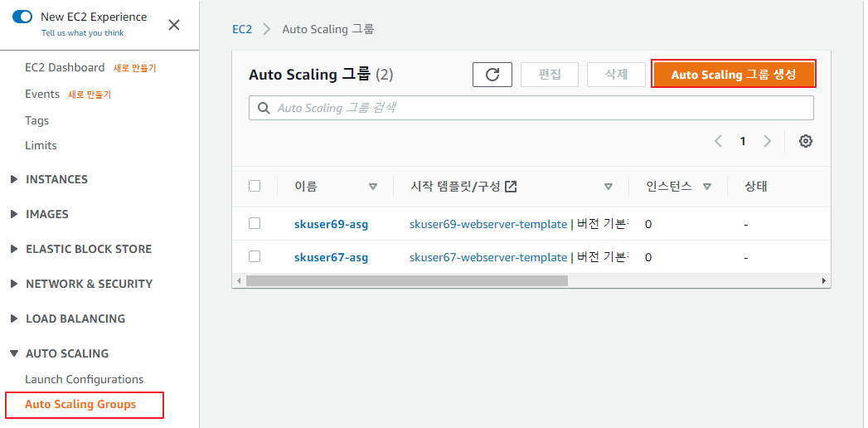Image resolution: width=868 pixels, height=428 pixels.
Task: Sort by 인스턴스 column arrow
Action: click(x=707, y=187)
